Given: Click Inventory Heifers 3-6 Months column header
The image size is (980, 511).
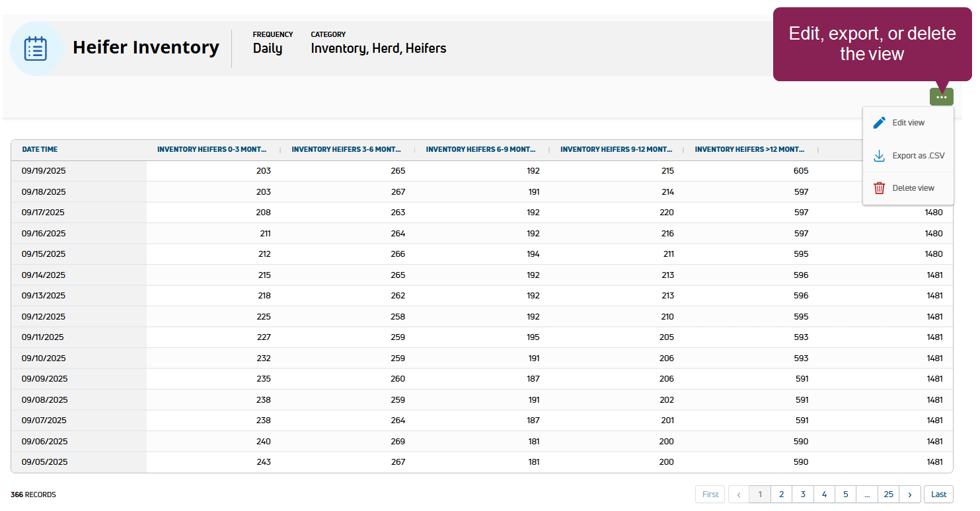Looking at the screenshot, I should [346, 150].
